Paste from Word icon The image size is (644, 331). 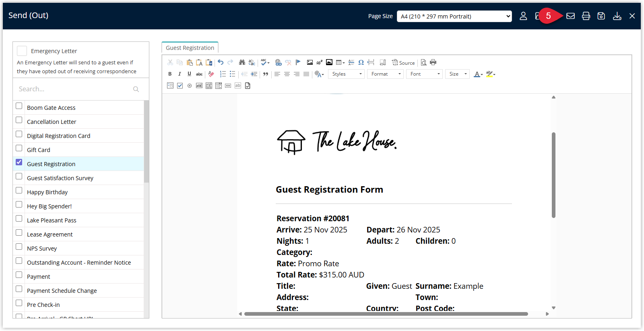tap(209, 62)
